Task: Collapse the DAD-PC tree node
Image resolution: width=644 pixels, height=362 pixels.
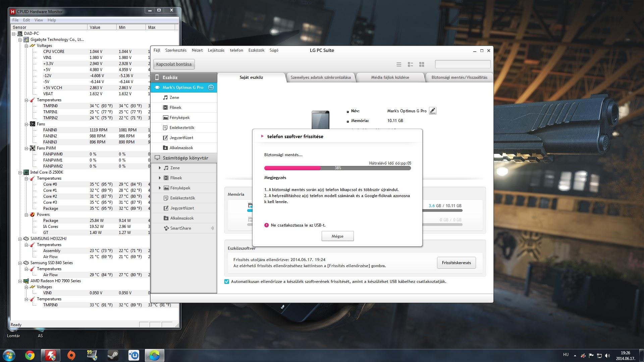Action: tap(14, 34)
